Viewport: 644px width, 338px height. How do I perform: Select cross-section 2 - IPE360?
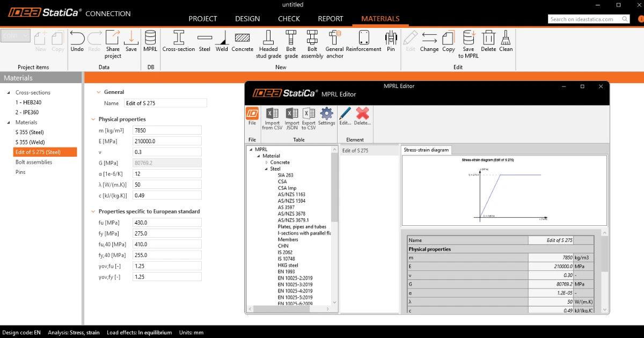pos(27,112)
